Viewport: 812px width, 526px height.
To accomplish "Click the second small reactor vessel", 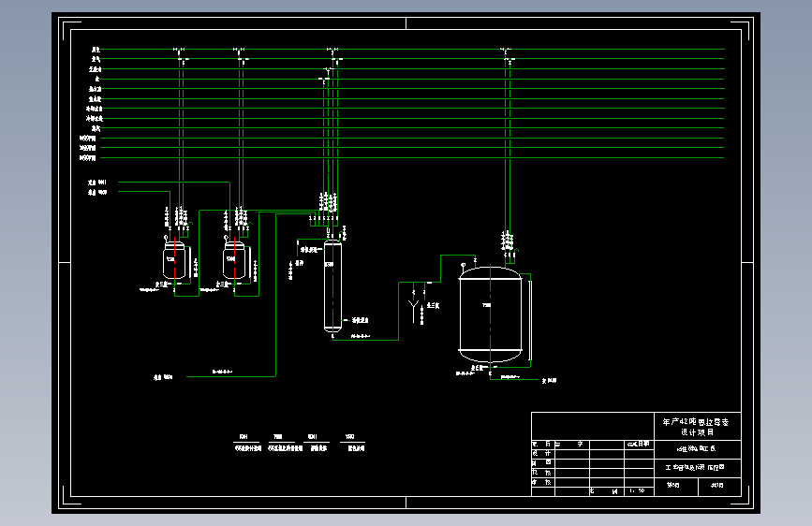I will 234,260.
